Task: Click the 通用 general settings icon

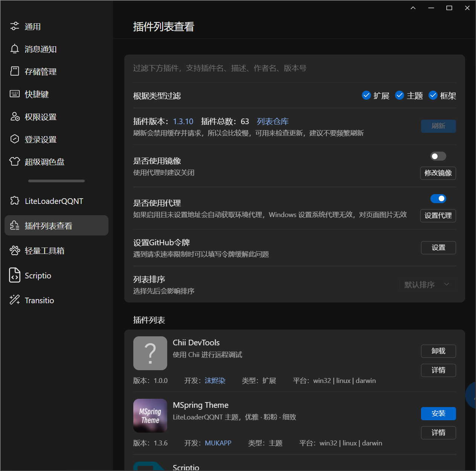Action: [x=15, y=26]
